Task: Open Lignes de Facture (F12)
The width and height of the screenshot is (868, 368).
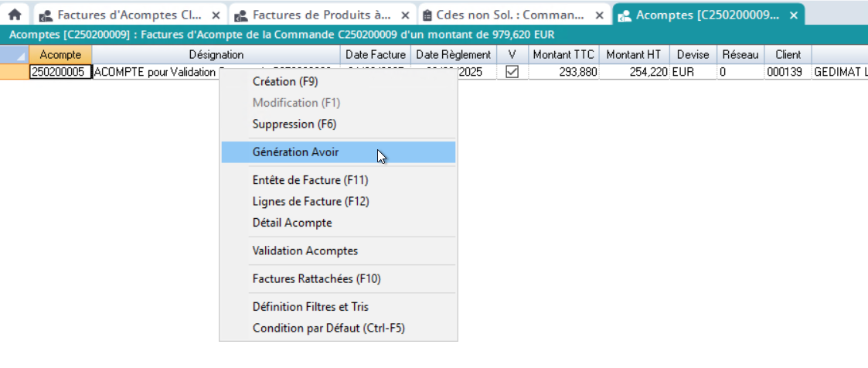Action: 311,202
